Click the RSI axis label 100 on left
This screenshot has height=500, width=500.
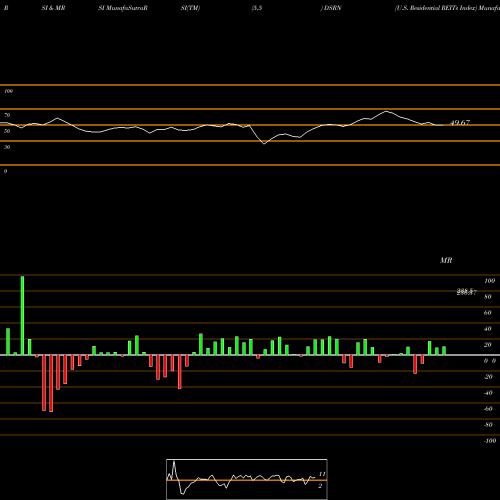click(x=8, y=91)
